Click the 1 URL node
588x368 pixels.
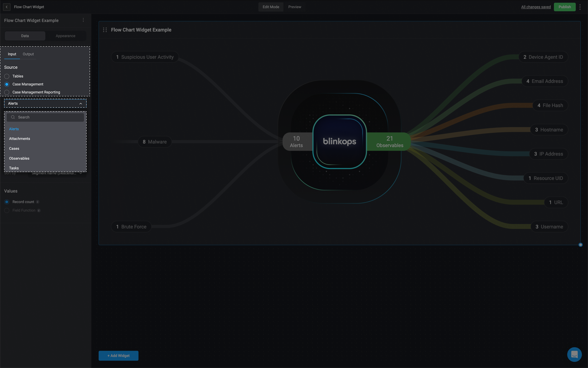click(x=556, y=202)
